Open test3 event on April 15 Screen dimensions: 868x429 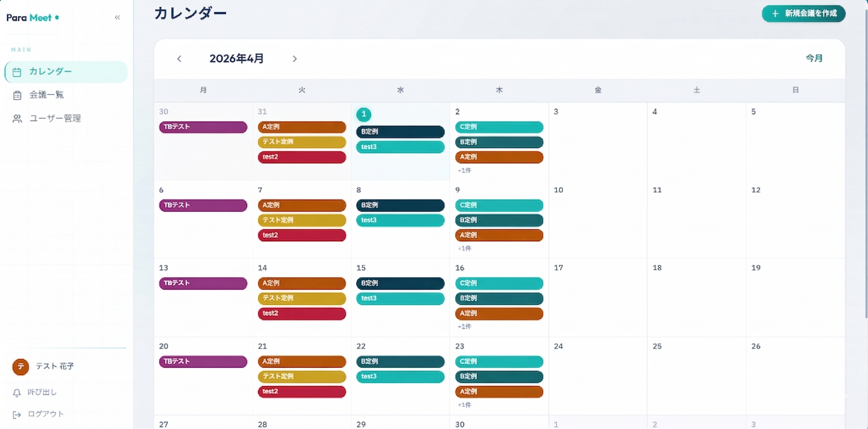[400, 298]
